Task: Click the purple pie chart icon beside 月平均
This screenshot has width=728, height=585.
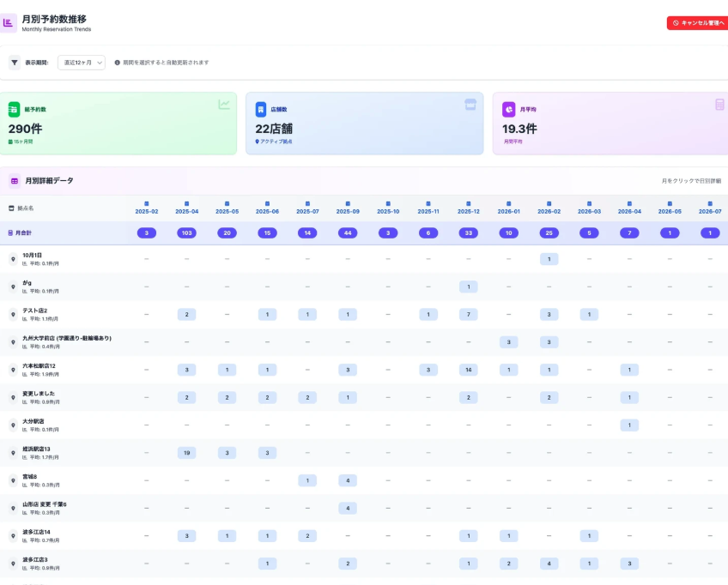Action: 508,110
